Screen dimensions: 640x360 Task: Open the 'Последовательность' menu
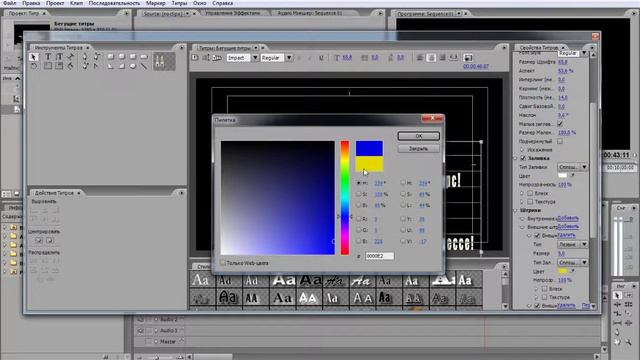tap(114, 3)
